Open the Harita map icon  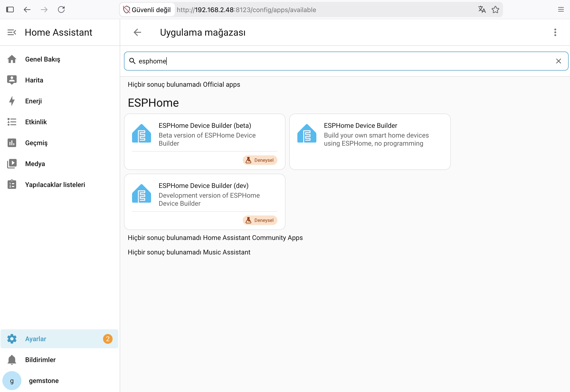(x=12, y=80)
